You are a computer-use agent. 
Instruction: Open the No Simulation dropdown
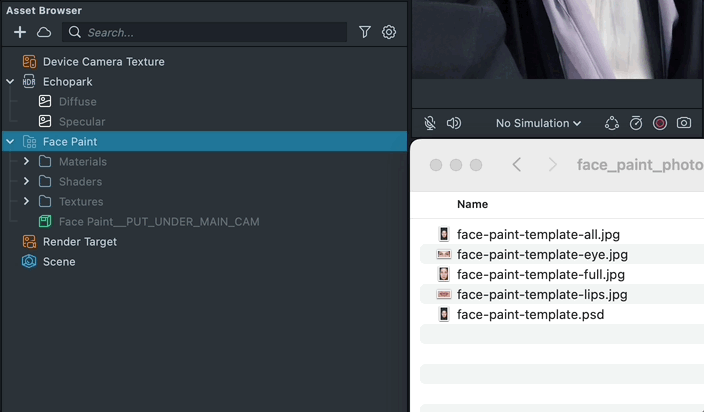538,123
